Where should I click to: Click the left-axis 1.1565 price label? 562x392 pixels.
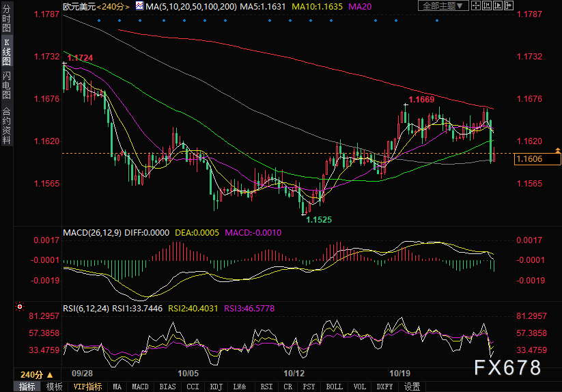[x=46, y=184]
